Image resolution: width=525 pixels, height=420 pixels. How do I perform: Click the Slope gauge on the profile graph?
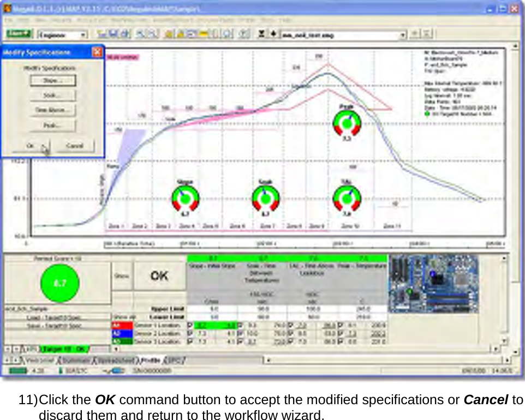pos(185,199)
